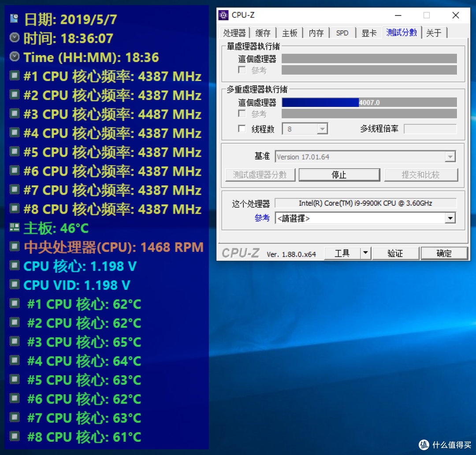The image size is (476, 455).
Task: Click icon for #7 CPU 核心 63°C row
Action: pyautogui.click(x=14, y=418)
